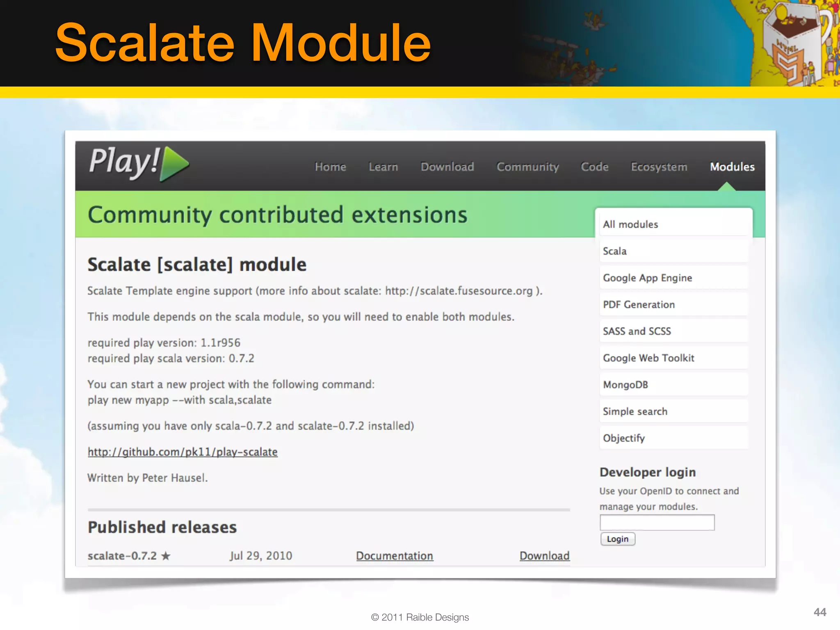
Task: Select the Modules nav tab
Action: pyautogui.click(x=732, y=167)
